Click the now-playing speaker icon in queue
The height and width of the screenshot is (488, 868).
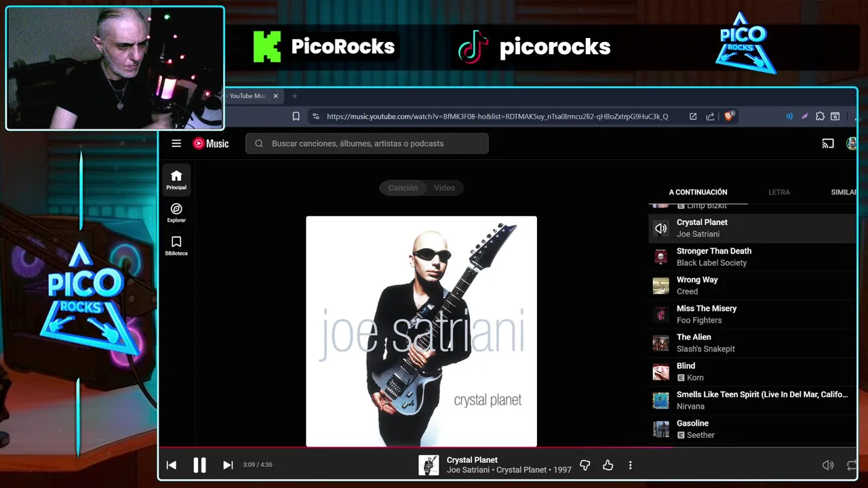[x=660, y=228]
